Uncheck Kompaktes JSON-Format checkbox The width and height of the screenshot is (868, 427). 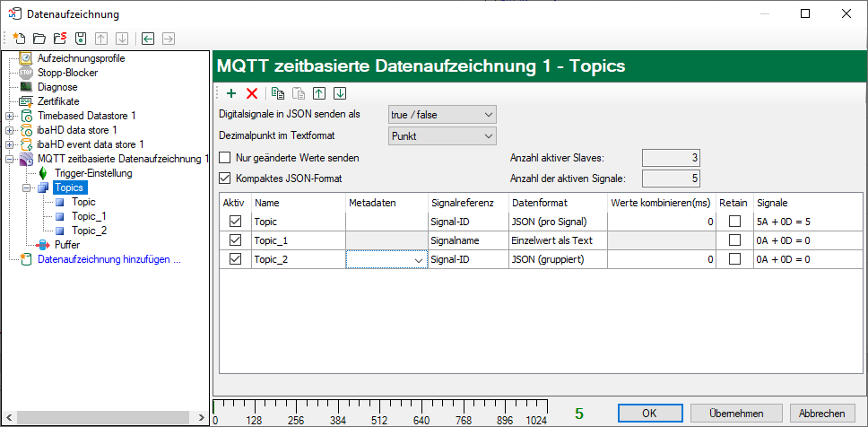point(225,179)
